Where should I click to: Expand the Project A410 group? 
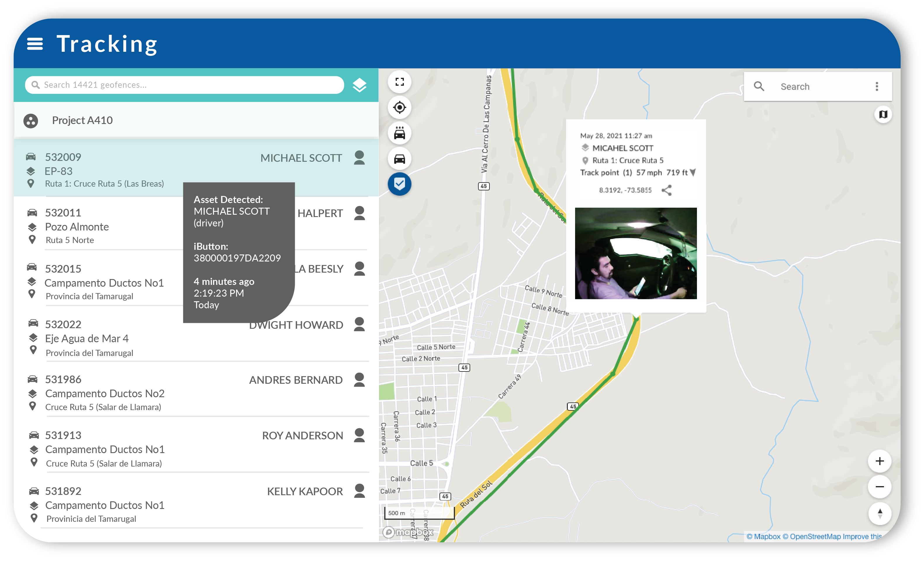point(82,121)
